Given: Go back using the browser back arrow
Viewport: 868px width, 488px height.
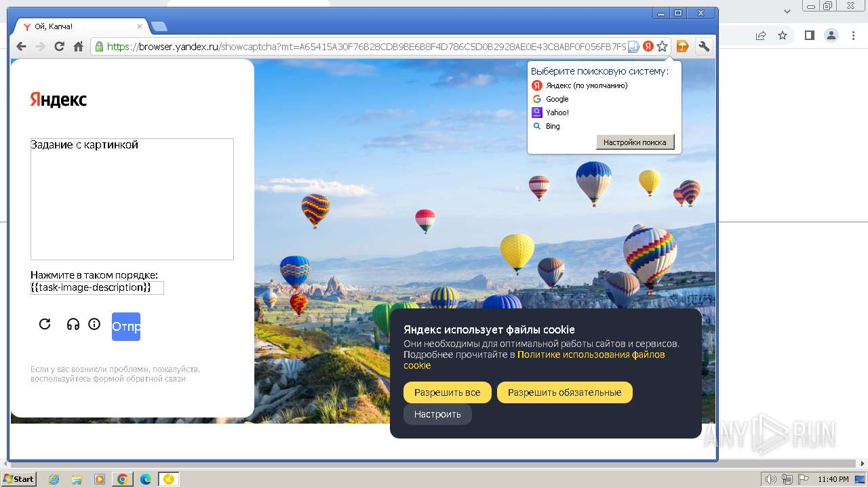Looking at the screenshot, I should [21, 46].
